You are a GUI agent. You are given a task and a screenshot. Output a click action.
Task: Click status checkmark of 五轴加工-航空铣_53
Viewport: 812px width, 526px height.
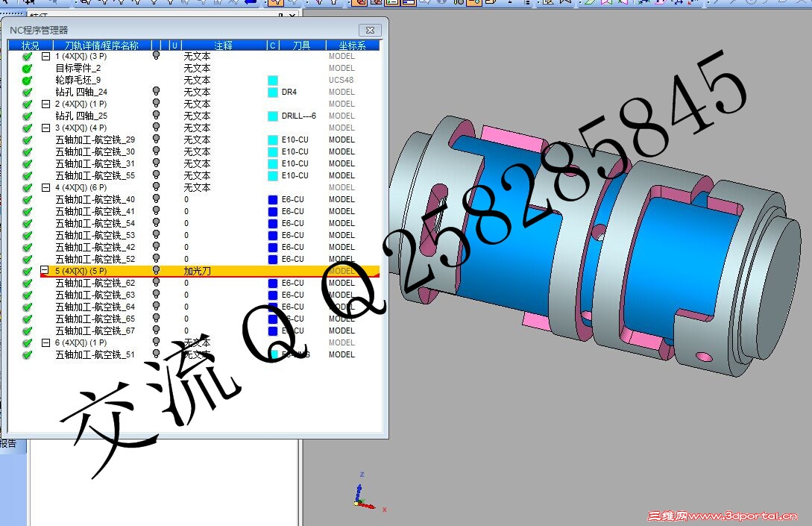tap(27, 235)
